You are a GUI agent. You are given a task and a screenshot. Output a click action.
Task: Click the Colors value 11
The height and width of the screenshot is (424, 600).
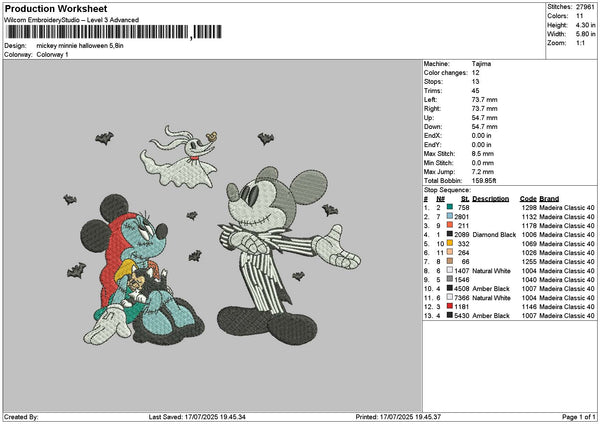click(579, 16)
